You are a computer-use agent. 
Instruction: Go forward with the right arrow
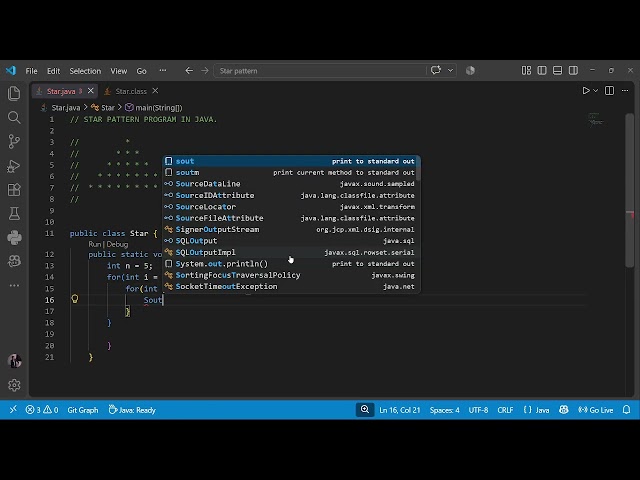click(204, 71)
